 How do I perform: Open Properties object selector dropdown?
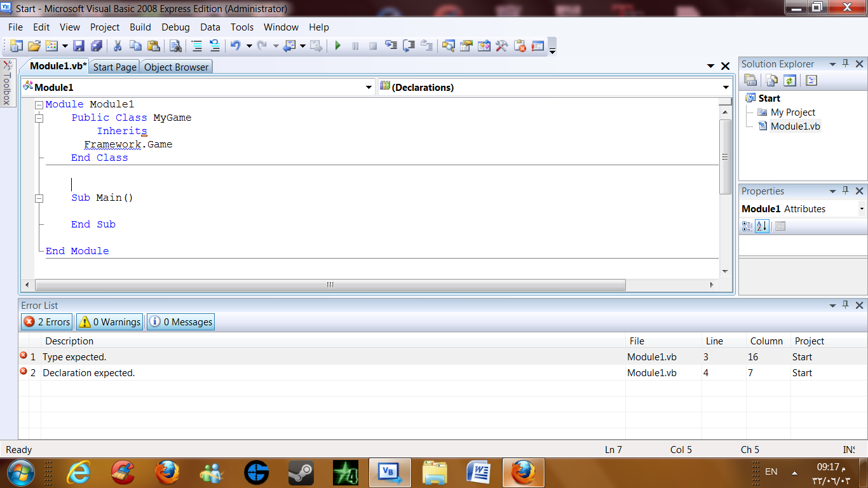tap(862, 208)
